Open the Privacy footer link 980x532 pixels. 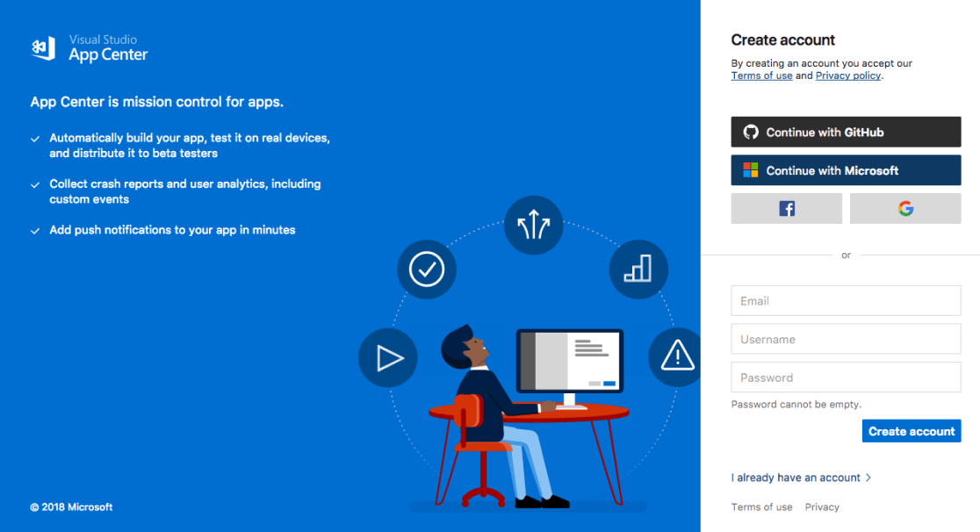pos(822,507)
